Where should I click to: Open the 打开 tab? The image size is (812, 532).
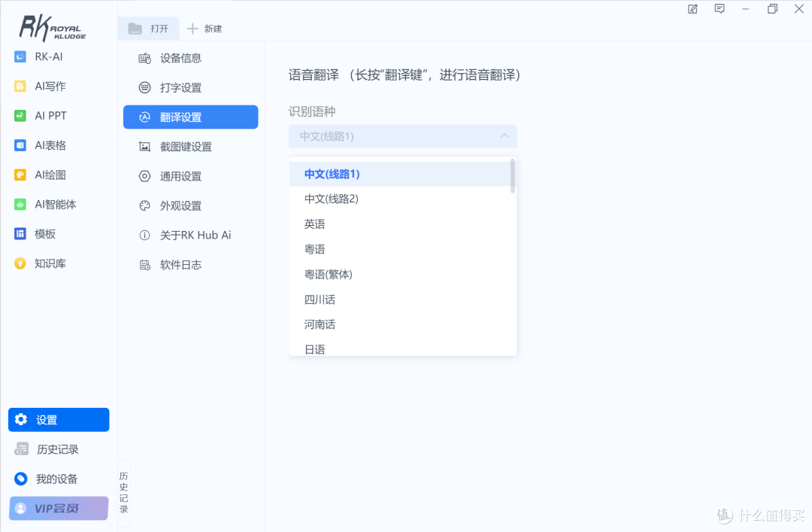coord(149,29)
